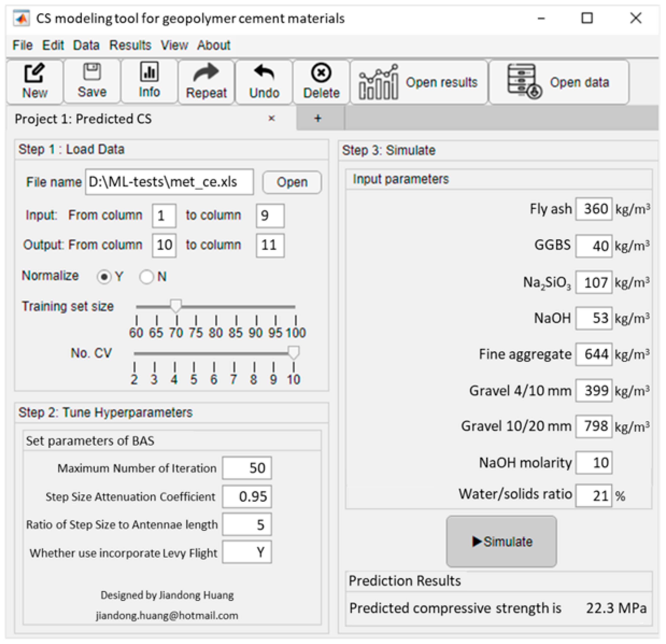Image resolution: width=666 pixels, height=644 pixels.
Task: Add a new project tab with plus
Action: pos(318,119)
